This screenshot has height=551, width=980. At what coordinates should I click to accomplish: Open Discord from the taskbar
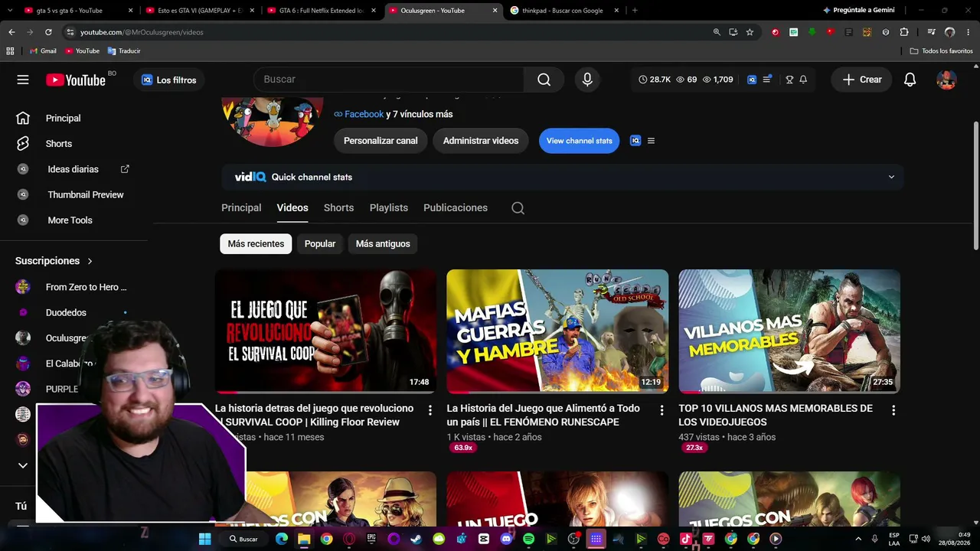pos(506,539)
